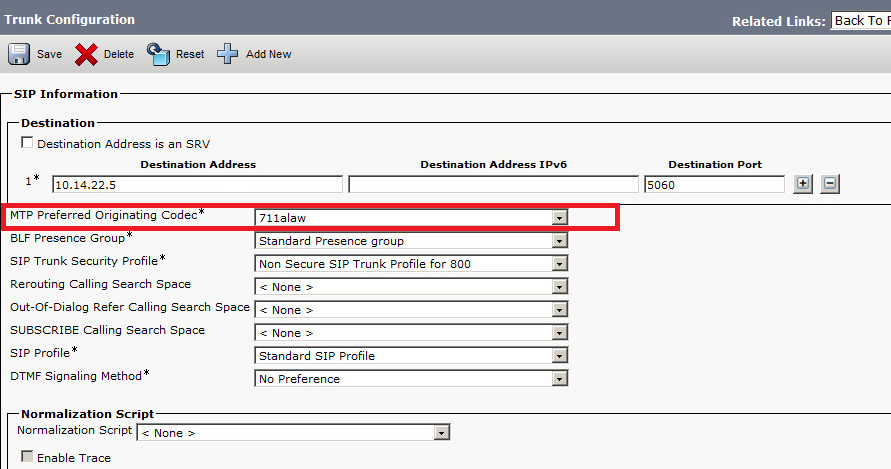This screenshot has height=469, width=891.
Task: Open SUBSCRIBE Calling Search Space dropdown
Action: (411, 333)
